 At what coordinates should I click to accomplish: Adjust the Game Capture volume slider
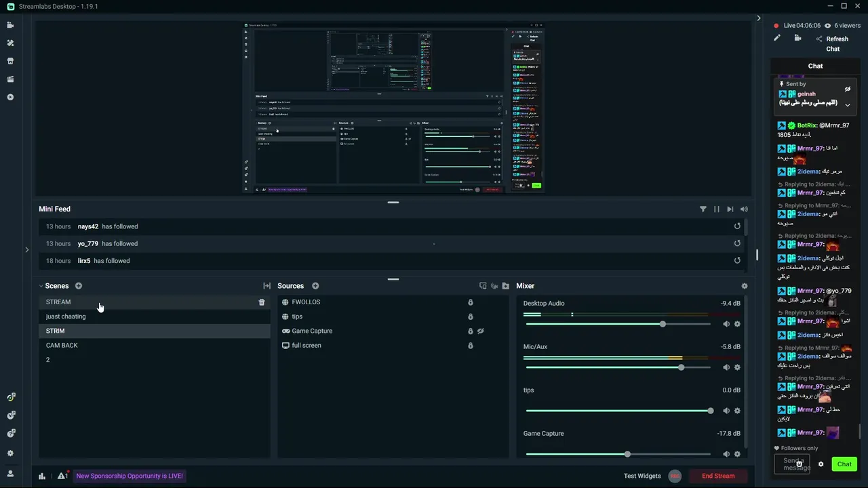click(x=618, y=454)
